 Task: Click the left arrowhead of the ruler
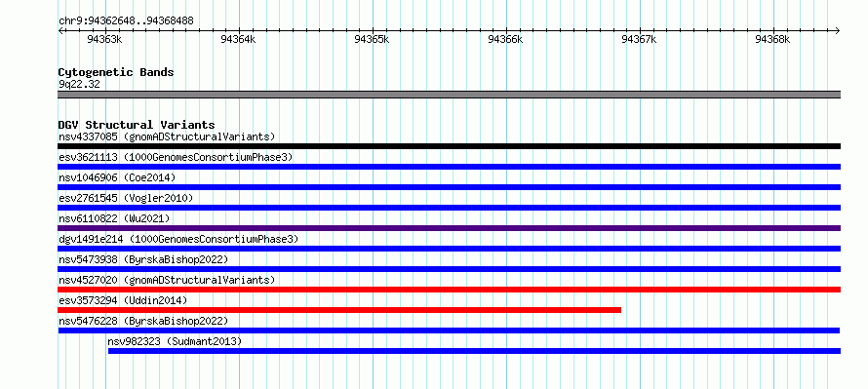pyautogui.click(x=60, y=30)
